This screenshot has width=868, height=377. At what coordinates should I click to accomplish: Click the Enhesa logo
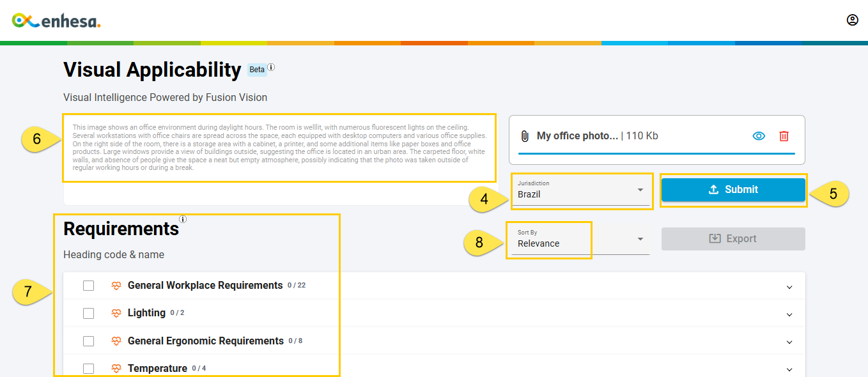pos(56,20)
